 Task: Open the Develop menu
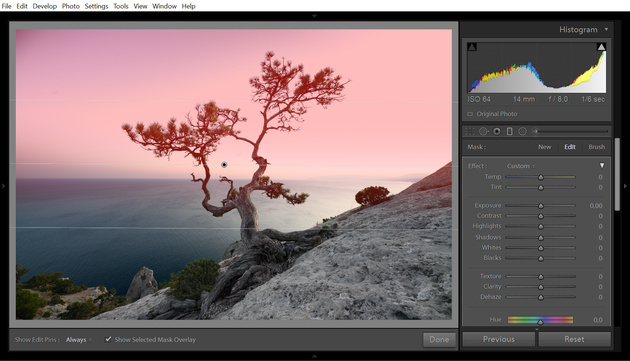pos(45,6)
